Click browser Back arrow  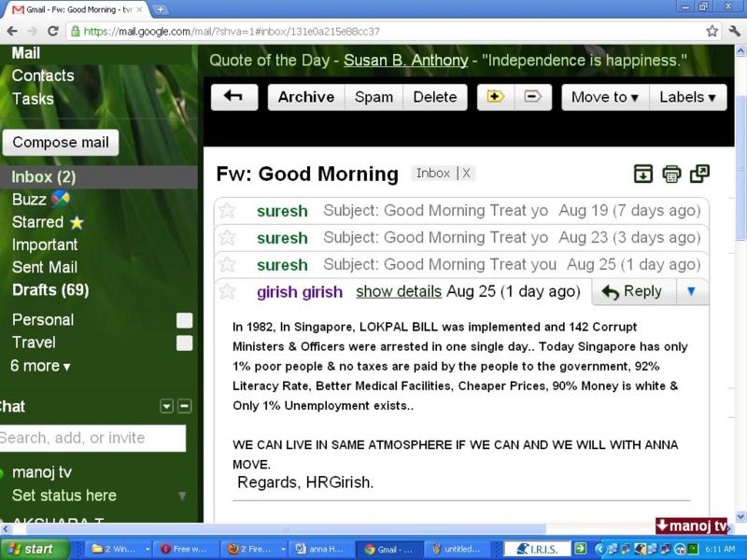click(12, 32)
